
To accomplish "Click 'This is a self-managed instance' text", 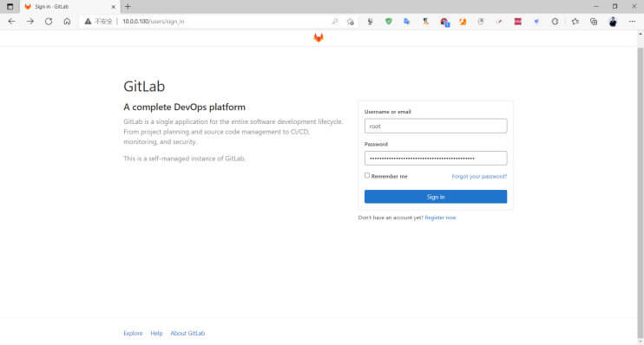I will click(x=184, y=159).
